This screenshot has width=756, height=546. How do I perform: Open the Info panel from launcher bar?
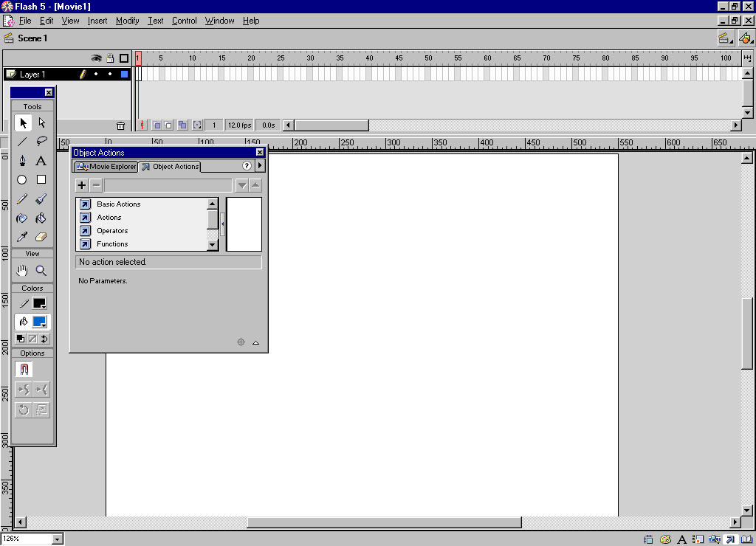click(648, 539)
